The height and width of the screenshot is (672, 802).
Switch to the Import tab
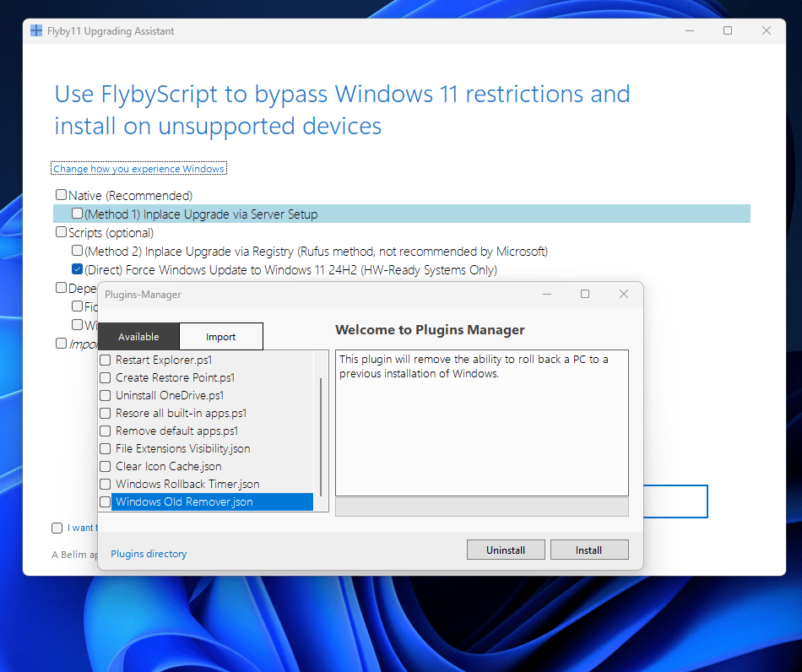(x=221, y=337)
